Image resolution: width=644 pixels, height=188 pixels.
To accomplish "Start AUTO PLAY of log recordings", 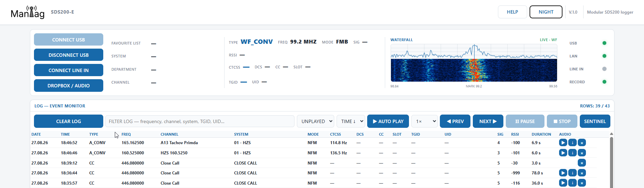I will click(388, 121).
